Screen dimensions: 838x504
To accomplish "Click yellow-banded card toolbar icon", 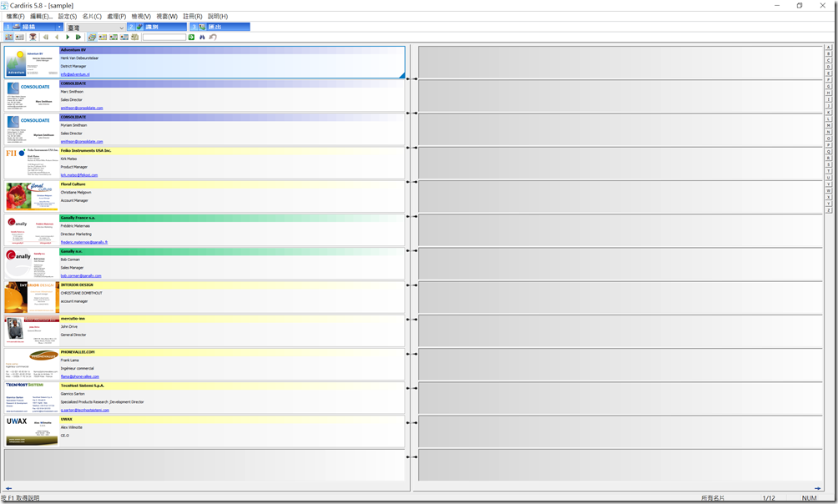I will point(103,37).
